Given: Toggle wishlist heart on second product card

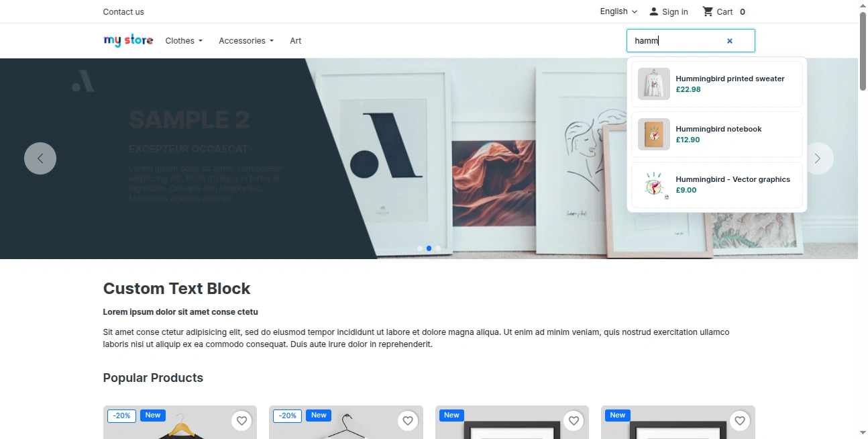Looking at the screenshot, I should (408, 421).
